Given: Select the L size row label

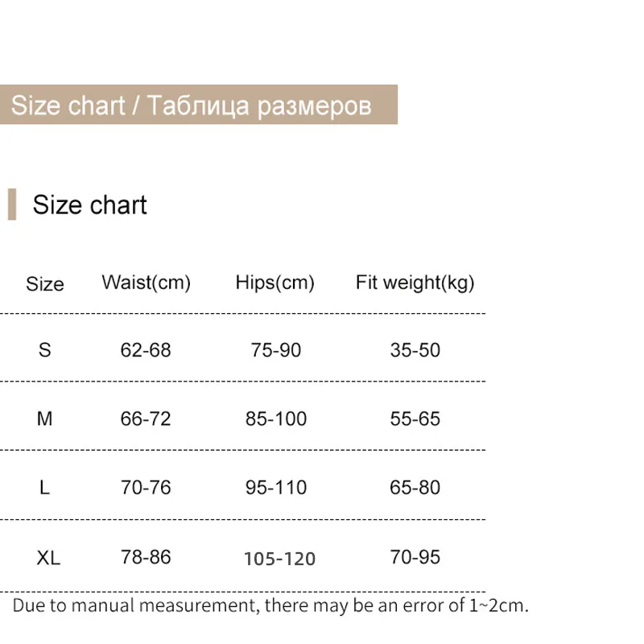Looking at the screenshot, I should point(45,488).
